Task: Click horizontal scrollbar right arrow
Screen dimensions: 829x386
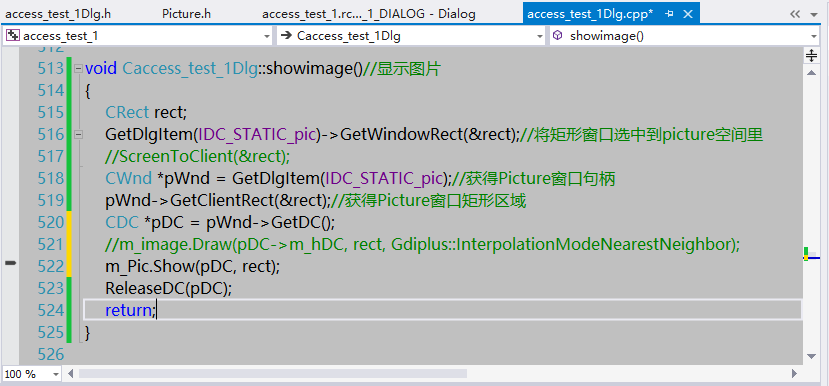Action: click(794, 374)
